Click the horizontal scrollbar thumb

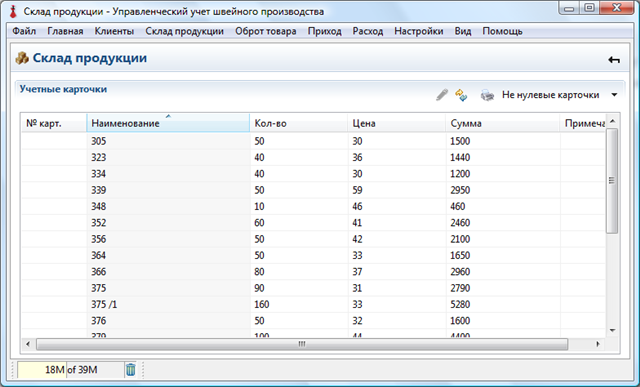point(302,344)
